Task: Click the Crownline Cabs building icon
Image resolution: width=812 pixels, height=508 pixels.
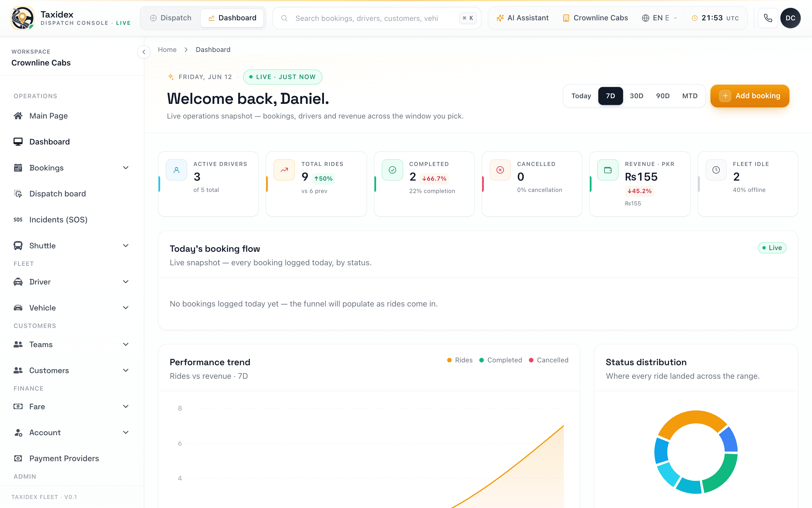Action: (566, 18)
